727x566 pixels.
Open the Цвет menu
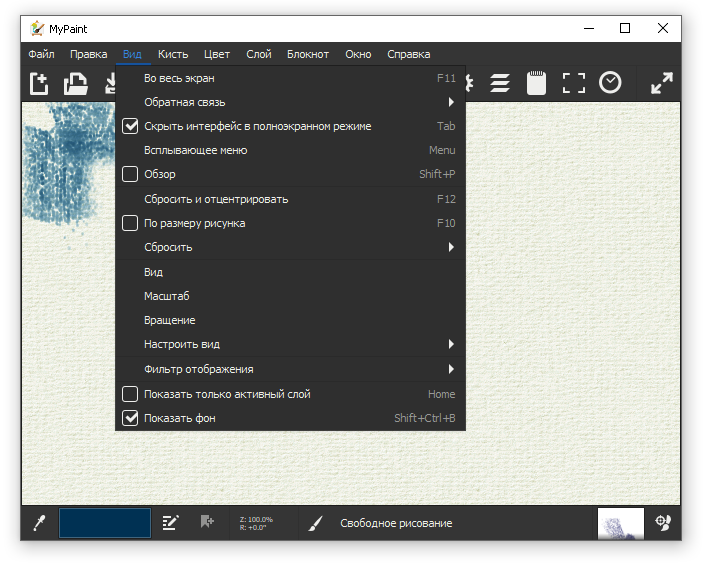[217, 54]
